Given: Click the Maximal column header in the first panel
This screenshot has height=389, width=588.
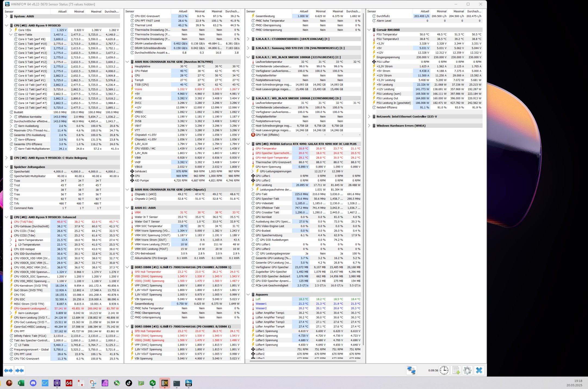Looking at the screenshot, I should pos(96,11).
